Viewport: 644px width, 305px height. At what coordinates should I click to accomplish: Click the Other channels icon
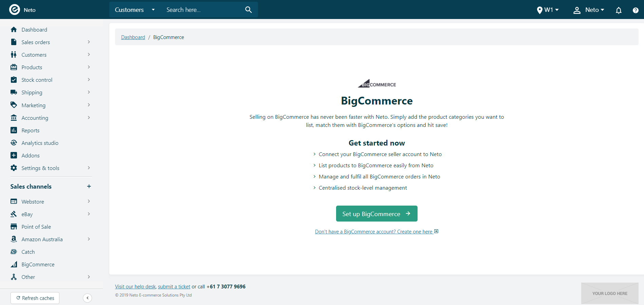pyautogui.click(x=14, y=277)
